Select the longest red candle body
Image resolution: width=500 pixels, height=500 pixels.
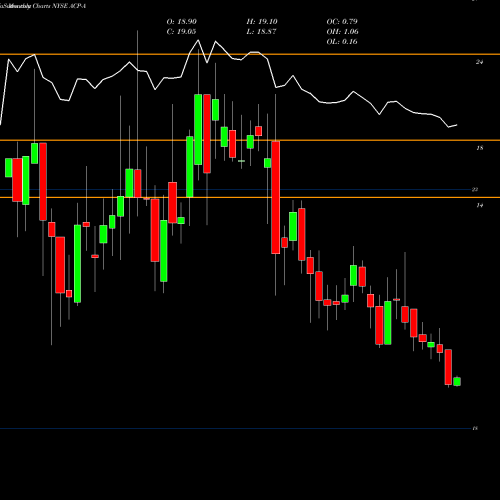click(276, 198)
